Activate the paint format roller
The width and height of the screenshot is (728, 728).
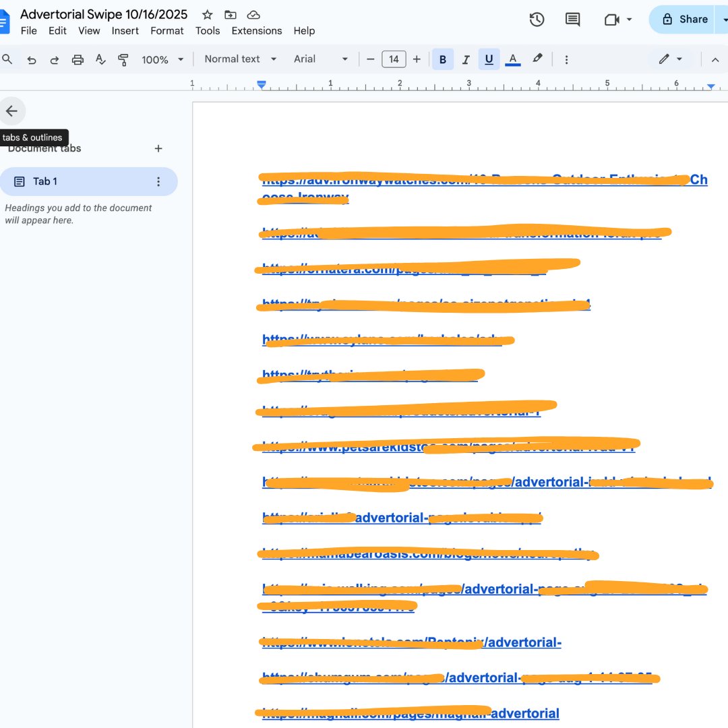tap(123, 59)
